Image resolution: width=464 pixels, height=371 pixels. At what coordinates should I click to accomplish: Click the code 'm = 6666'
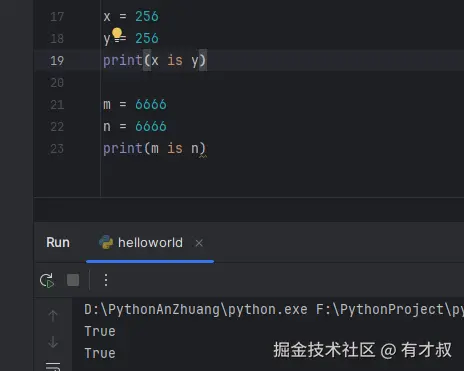[x=135, y=105]
